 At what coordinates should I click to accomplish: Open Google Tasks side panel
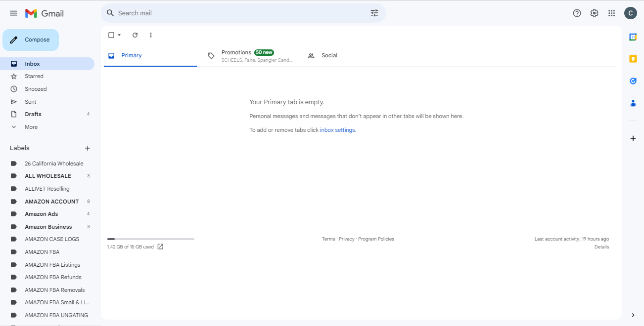(x=633, y=81)
